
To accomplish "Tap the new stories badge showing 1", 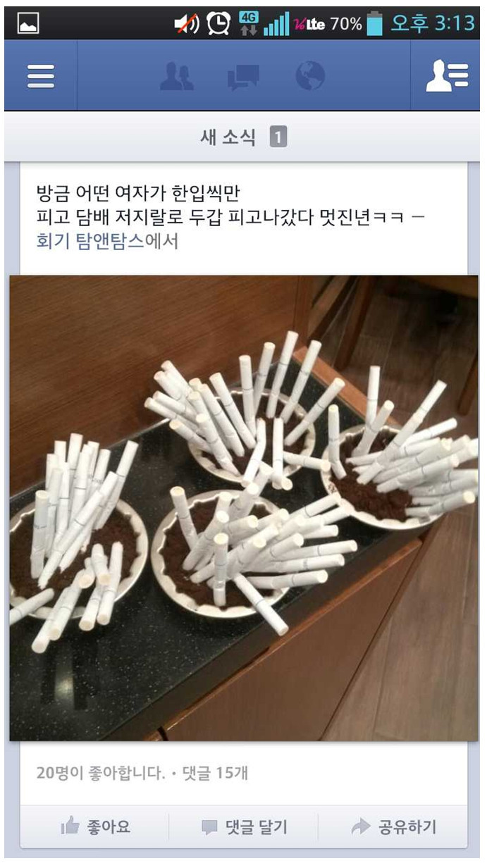I will [278, 137].
